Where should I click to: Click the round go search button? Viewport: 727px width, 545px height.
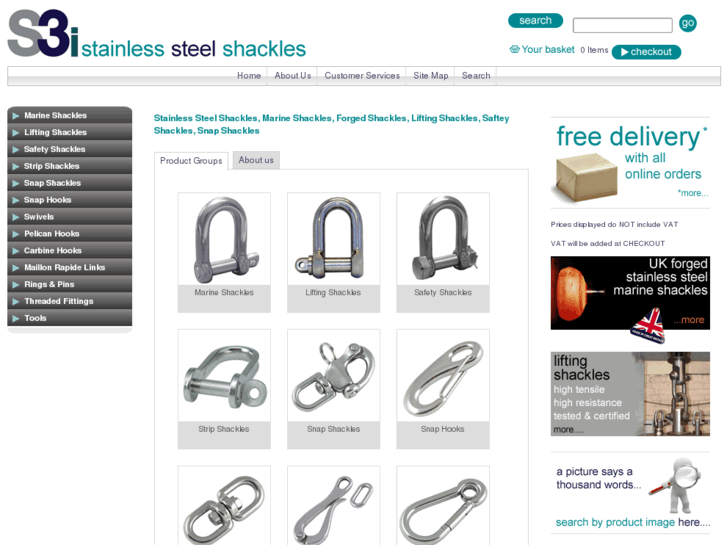coord(688,23)
